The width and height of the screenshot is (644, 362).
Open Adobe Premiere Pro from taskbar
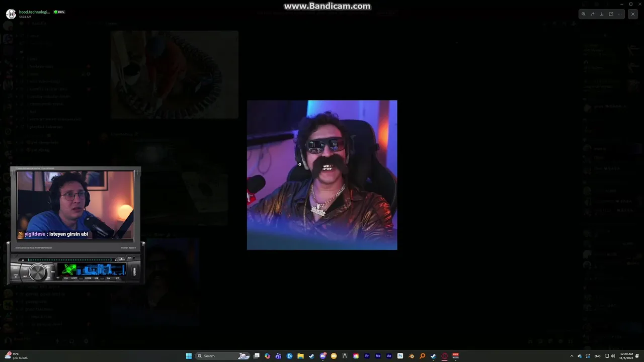[x=367, y=356]
